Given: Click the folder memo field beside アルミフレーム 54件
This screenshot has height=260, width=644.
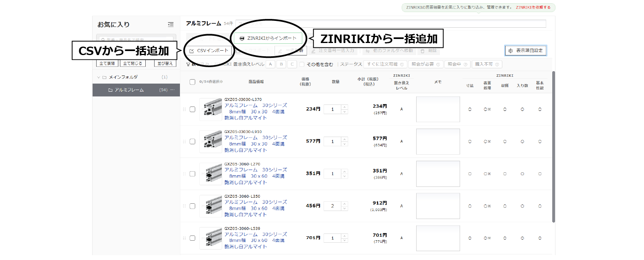Looking at the screenshot, I should pyautogui.click(x=390, y=24).
